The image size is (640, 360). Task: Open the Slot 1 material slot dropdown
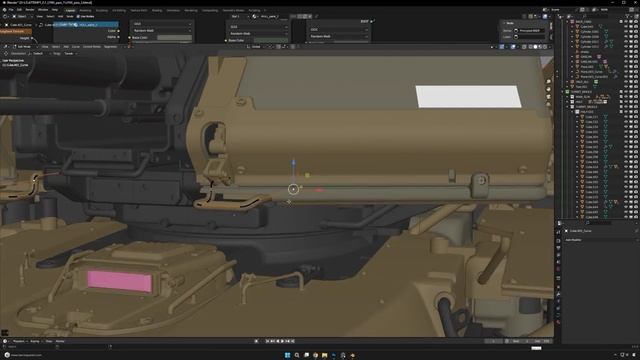(240, 16)
